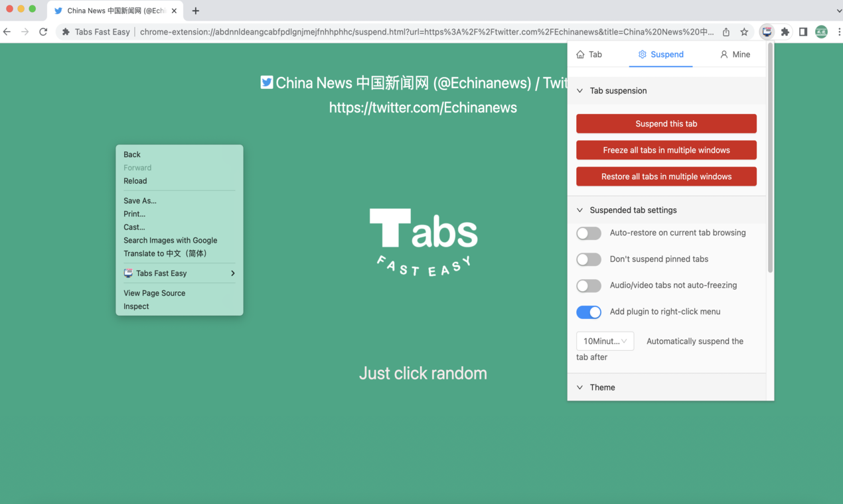Click the Tabs Fast Easy extension toolbar icon

tap(767, 32)
